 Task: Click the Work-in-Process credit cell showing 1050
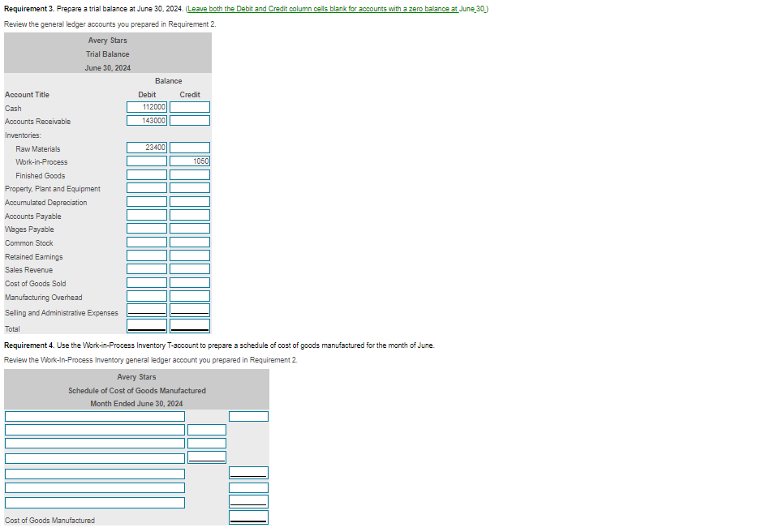click(x=190, y=161)
